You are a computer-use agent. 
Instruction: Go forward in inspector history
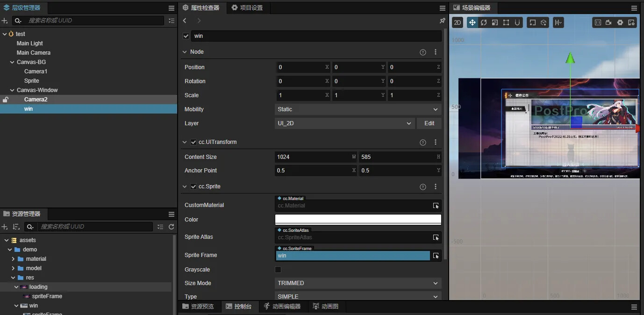pos(199,21)
